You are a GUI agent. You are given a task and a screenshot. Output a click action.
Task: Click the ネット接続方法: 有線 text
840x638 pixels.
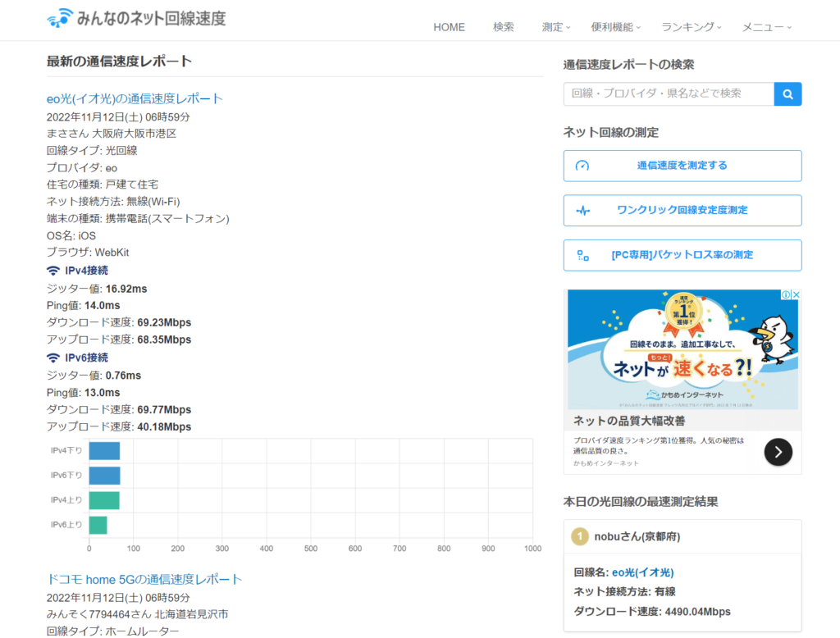tap(624, 592)
